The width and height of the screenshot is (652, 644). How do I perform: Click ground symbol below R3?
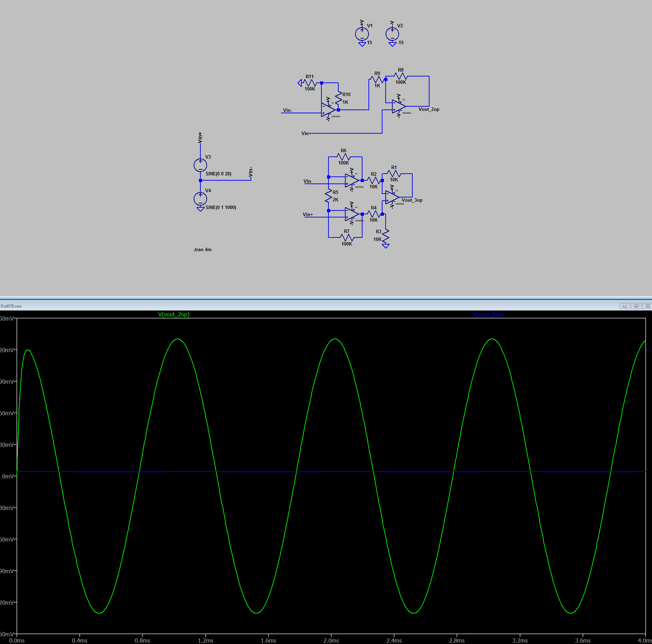tap(386, 246)
